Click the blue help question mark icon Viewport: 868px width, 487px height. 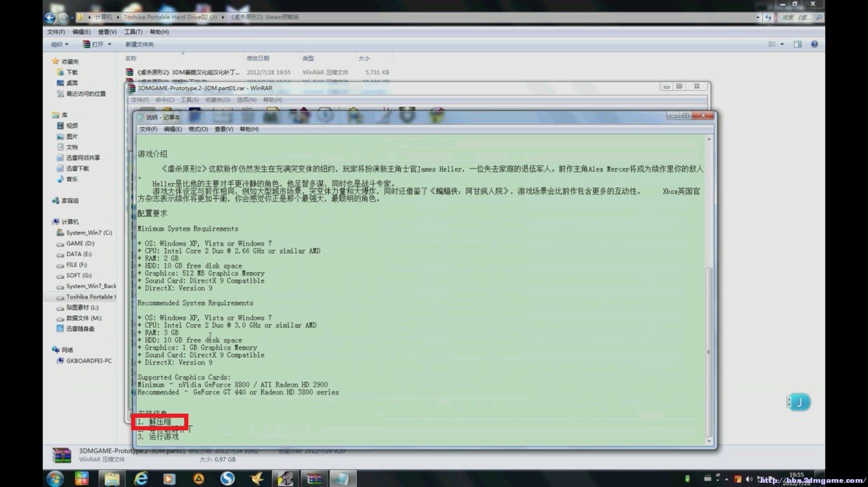(x=814, y=44)
